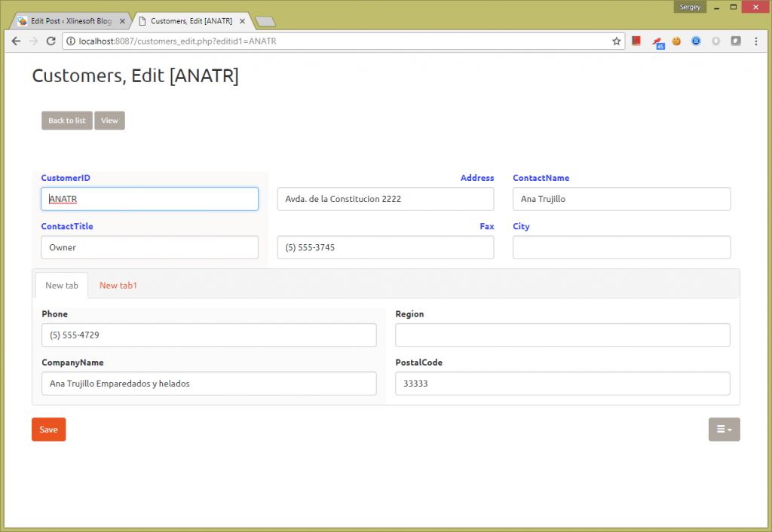The width and height of the screenshot is (772, 532).
Task: Bookmark this page with the star icon
Action: click(x=617, y=41)
